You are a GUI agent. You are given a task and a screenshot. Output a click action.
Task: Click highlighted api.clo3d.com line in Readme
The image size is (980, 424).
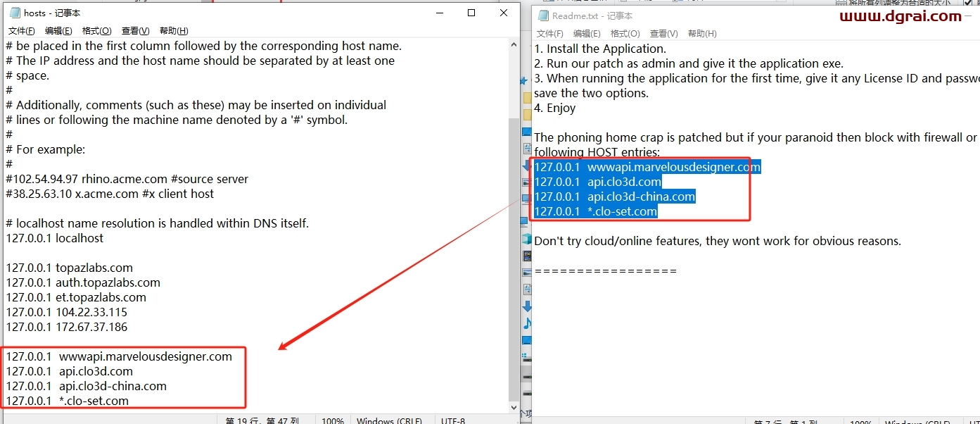tap(598, 182)
